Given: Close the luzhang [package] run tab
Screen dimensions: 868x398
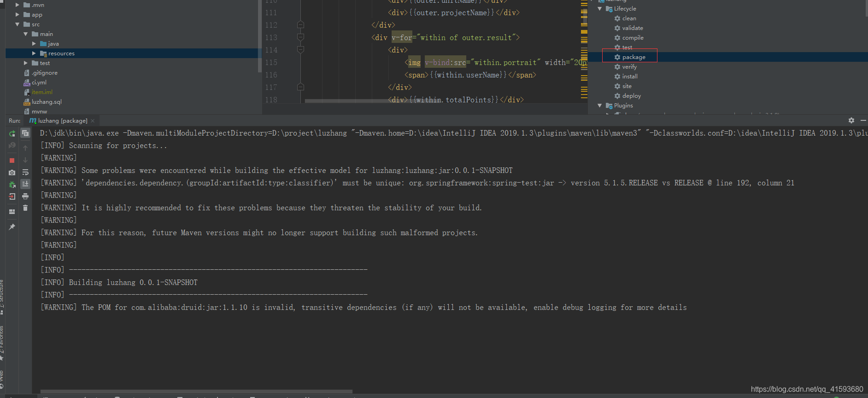Looking at the screenshot, I should (x=93, y=121).
